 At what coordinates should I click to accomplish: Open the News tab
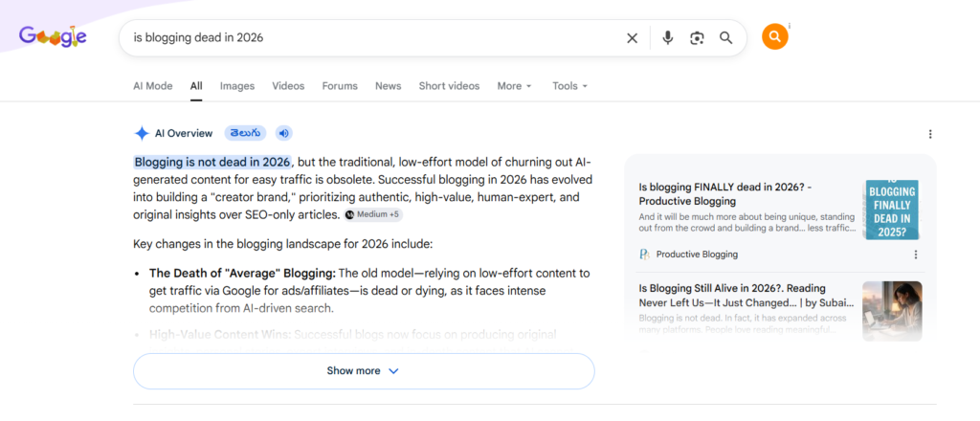pyautogui.click(x=389, y=86)
